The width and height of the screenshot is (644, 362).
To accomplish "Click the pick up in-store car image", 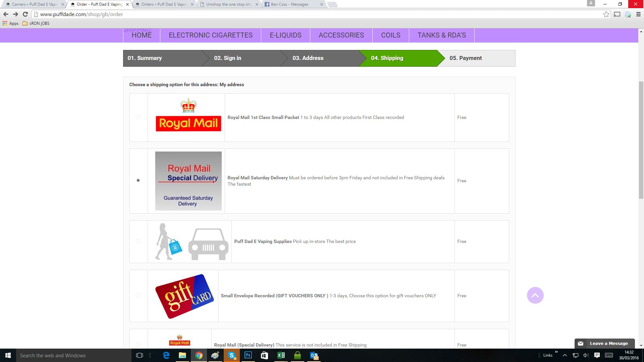I will coord(208,244).
